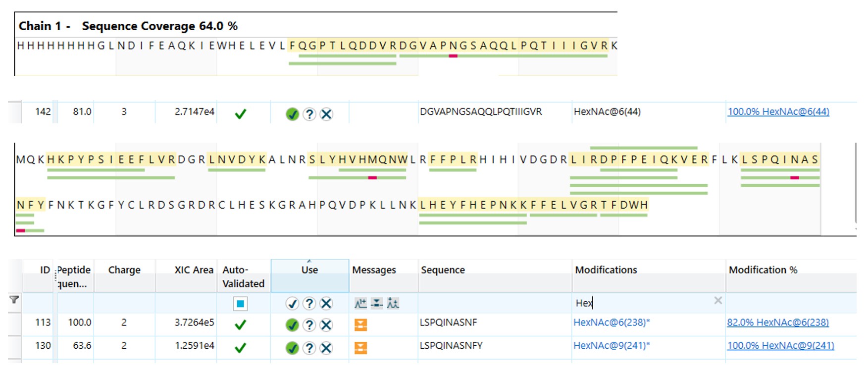Click auto-validated checkmark in row 113
868x372 pixels.
pos(241,325)
